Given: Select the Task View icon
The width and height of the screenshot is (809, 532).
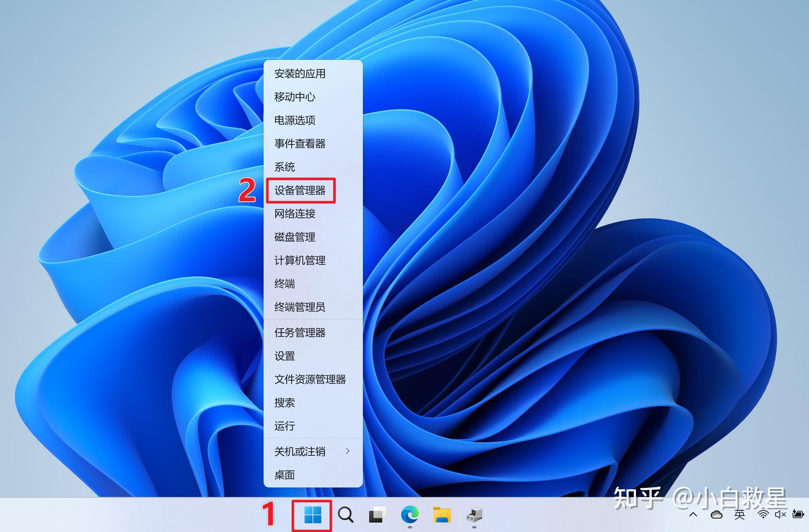Looking at the screenshot, I should [377, 515].
